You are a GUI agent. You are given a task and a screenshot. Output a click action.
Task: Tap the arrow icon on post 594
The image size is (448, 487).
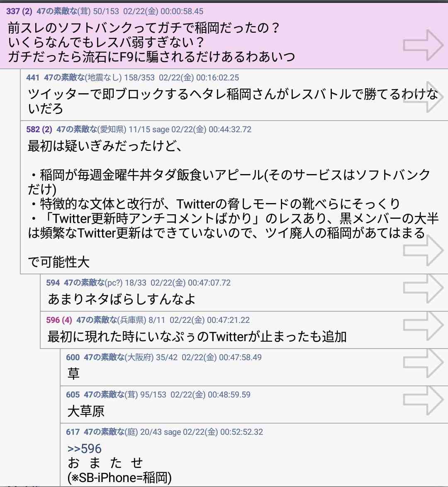(x=423, y=288)
